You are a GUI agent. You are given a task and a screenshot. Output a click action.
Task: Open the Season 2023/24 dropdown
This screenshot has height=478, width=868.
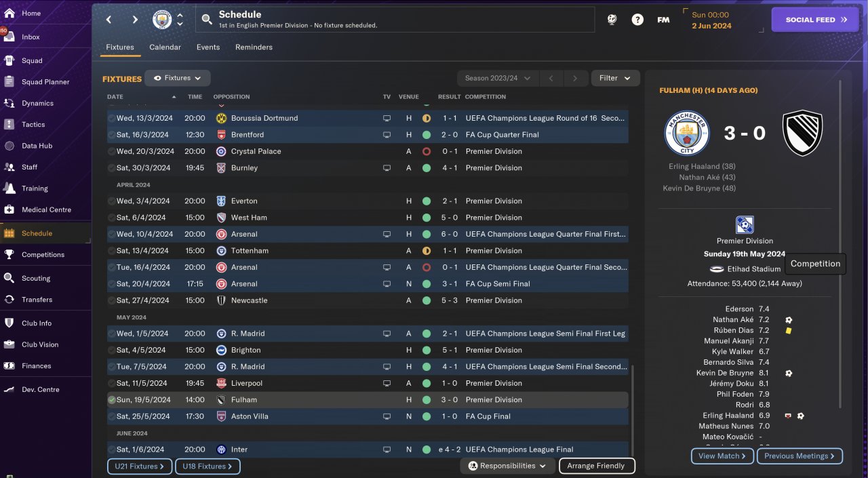[498, 78]
